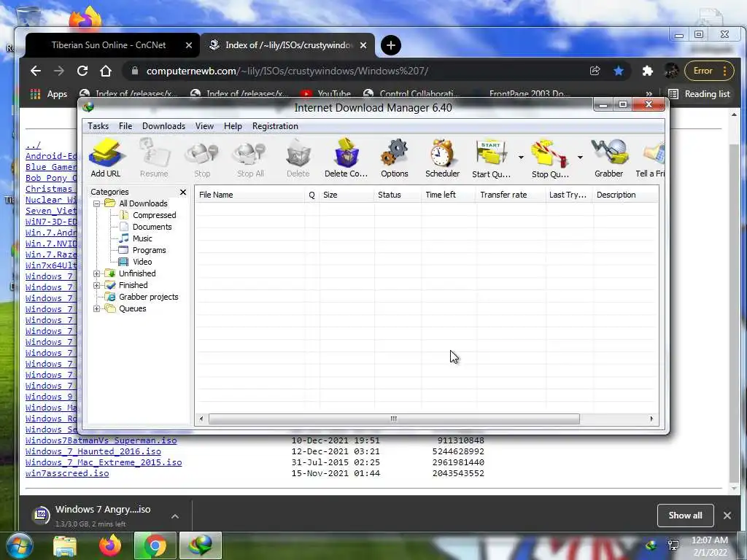
Task: Sort by the Time left column header
Action: [449, 195]
